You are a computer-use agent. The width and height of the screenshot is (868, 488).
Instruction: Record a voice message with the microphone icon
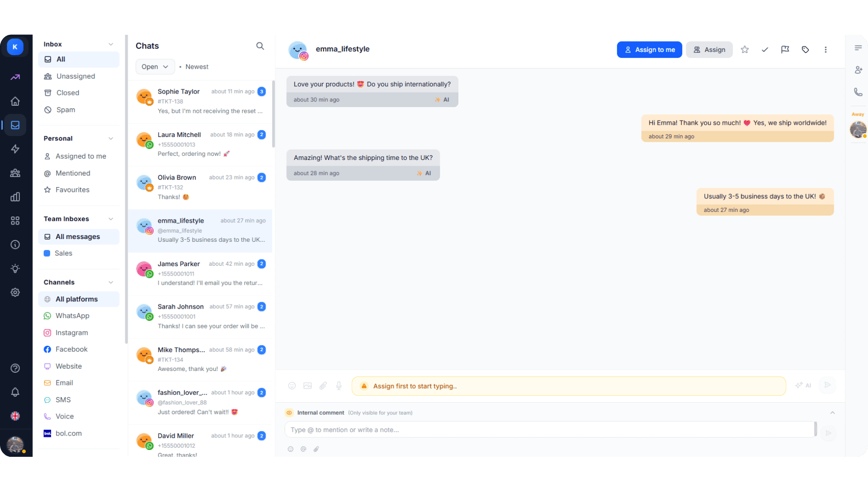coord(339,385)
